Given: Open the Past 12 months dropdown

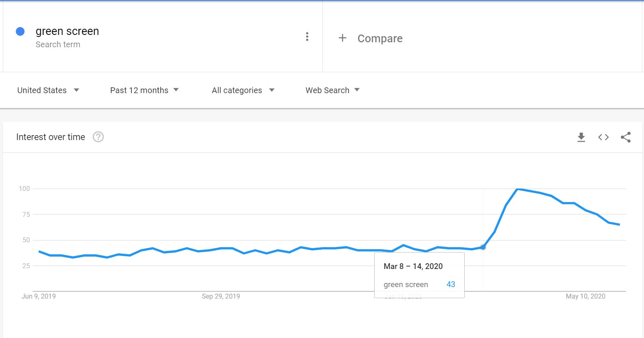Looking at the screenshot, I should pos(144,90).
